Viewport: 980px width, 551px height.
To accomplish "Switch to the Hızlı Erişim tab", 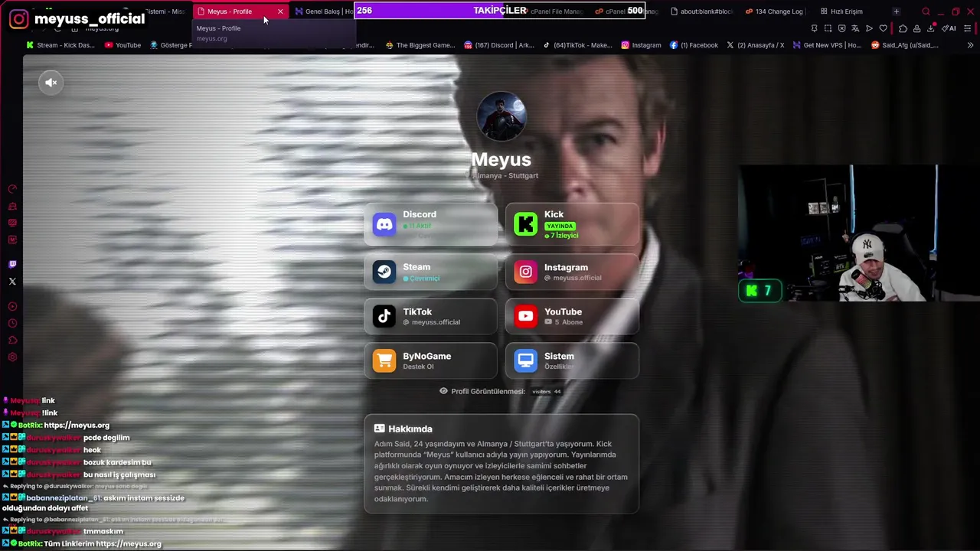I will coord(841,11).
